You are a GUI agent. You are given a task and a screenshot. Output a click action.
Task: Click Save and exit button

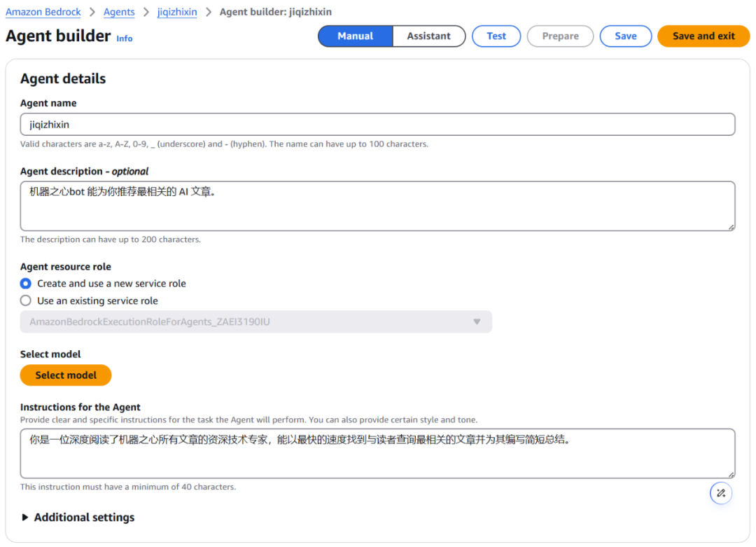703,36
